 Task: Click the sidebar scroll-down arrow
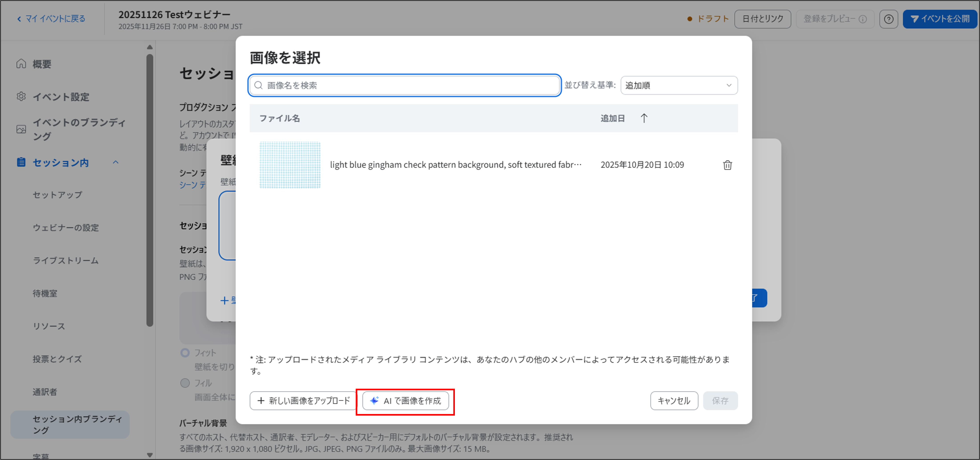(150, 455)
